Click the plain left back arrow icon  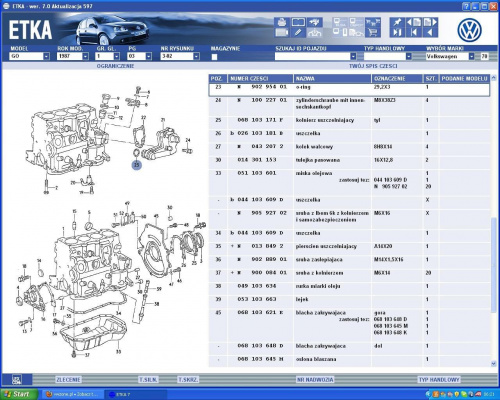point(430,32)
